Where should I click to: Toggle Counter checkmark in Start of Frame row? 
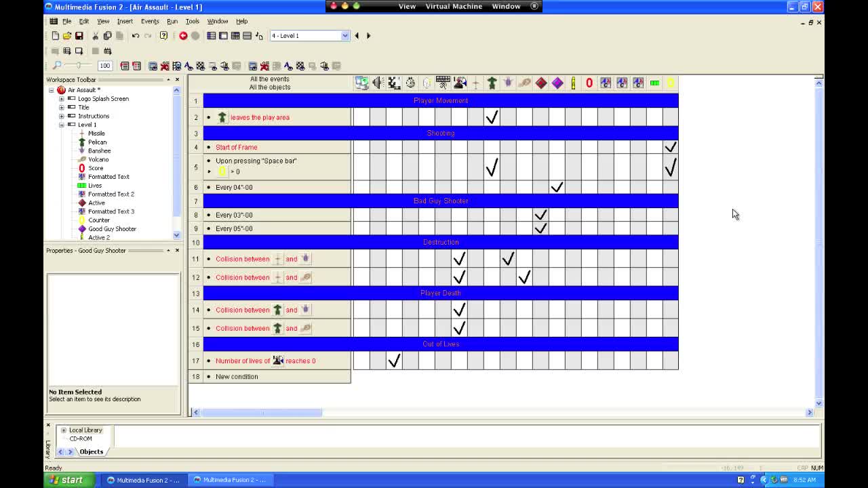(671, 147)
